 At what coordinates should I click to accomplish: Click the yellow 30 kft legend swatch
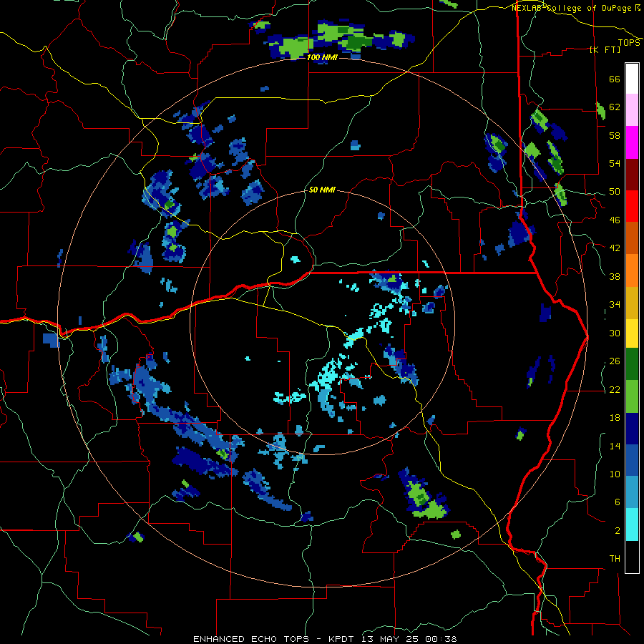632,333
